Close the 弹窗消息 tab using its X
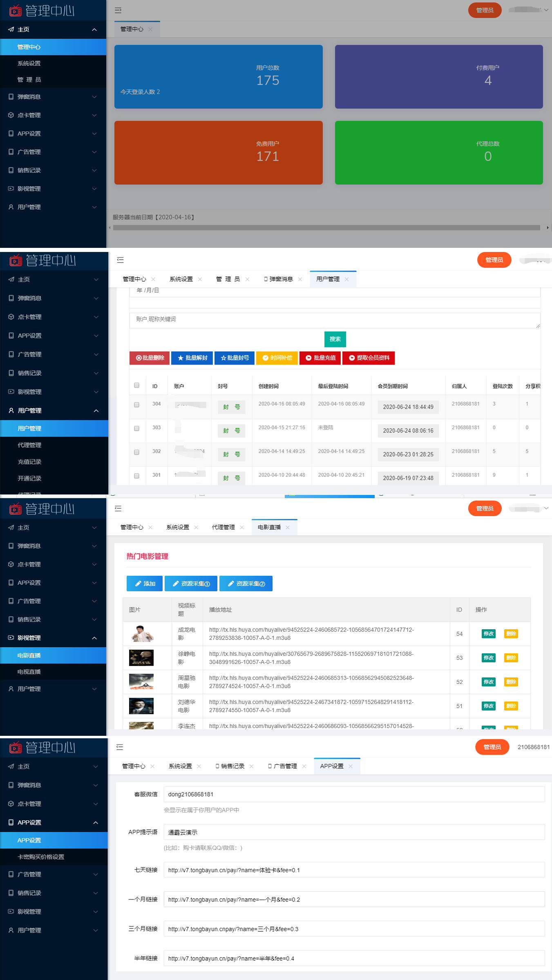 click(300, 279)
